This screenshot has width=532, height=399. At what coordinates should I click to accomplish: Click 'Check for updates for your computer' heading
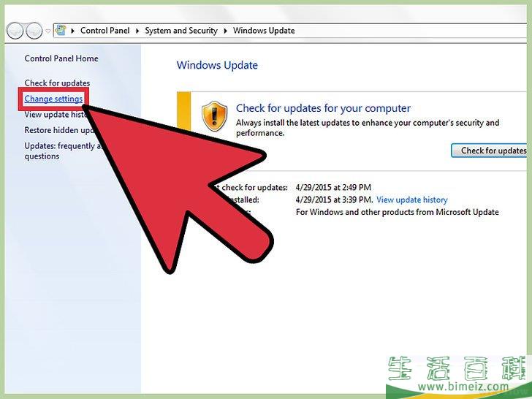[323, 108]
